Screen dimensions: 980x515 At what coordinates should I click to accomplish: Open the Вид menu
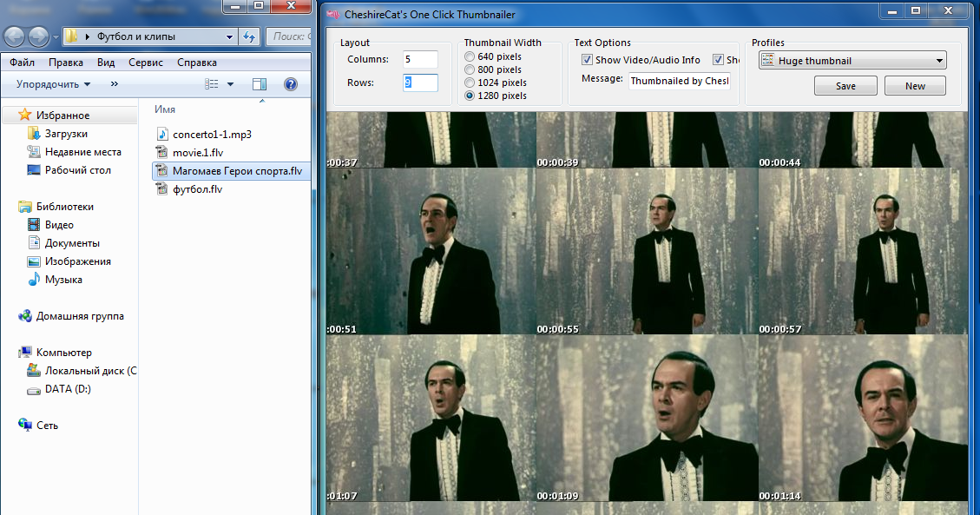[106, 63]
